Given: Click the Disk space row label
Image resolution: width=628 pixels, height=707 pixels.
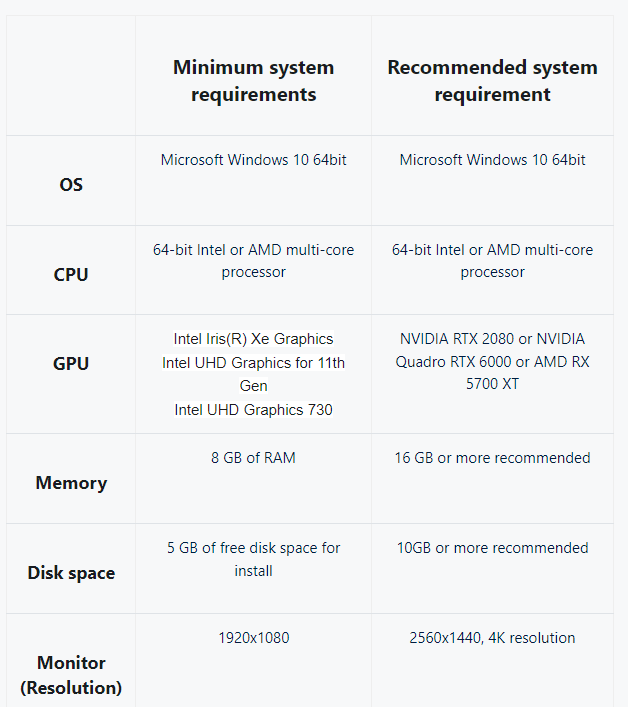Looking at the screenshot, I should click(71, 573).
